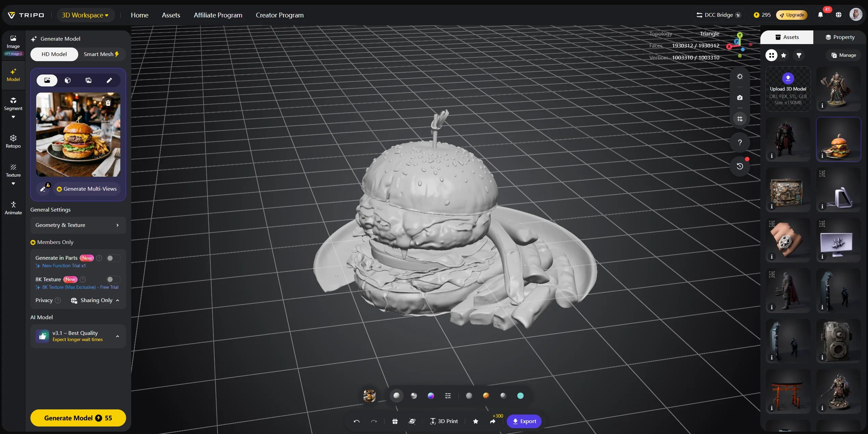This screenshot has height=434, width=868.
Task: Select the grid view assets icon
Action: click(x=772, y=55)
